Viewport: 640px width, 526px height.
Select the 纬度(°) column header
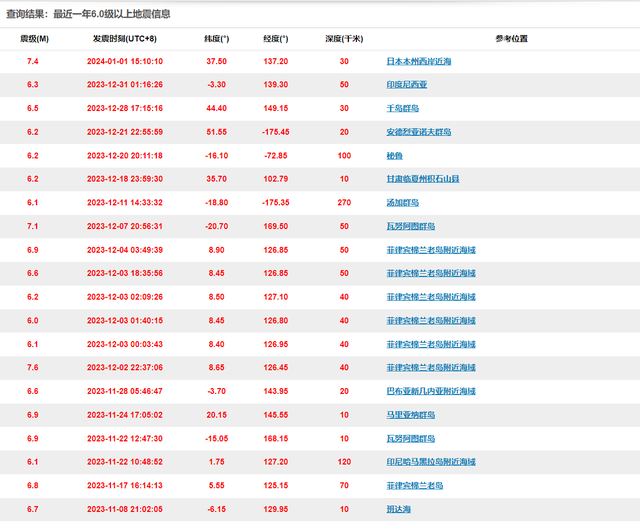pos(216,38)
